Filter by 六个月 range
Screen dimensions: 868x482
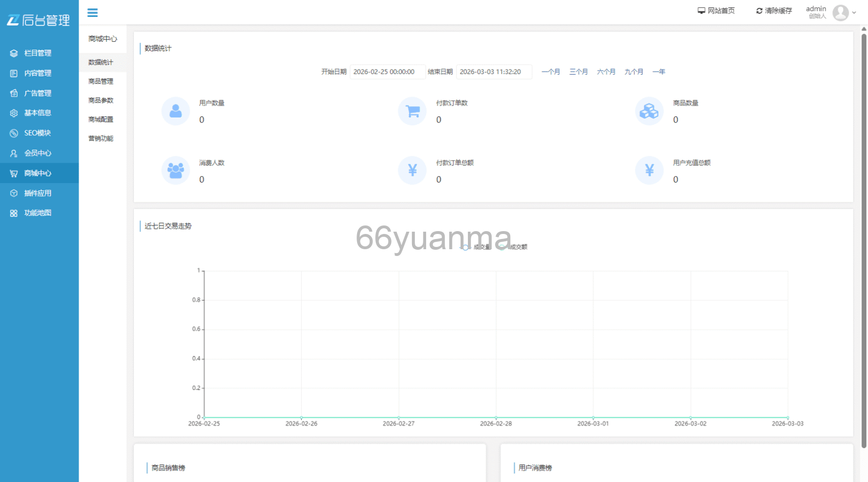(x=606, y=72)
